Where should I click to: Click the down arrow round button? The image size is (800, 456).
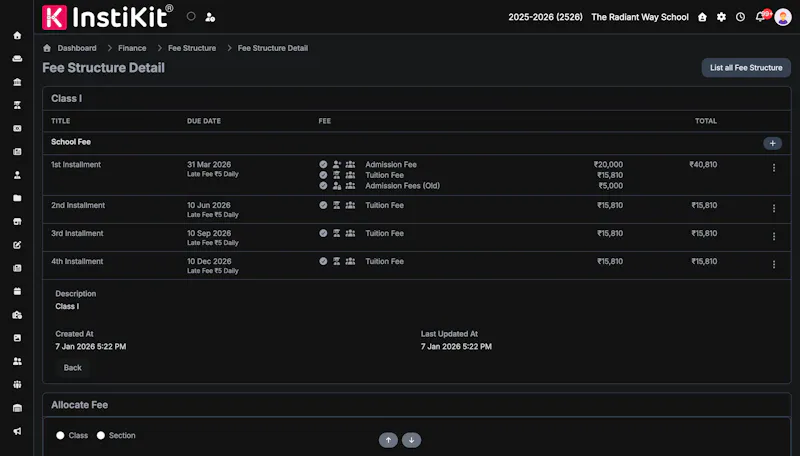tap(411, 440)
